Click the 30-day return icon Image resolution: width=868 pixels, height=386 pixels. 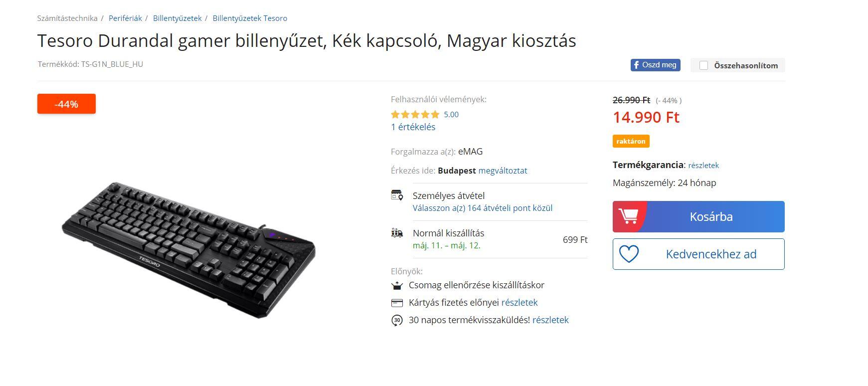point(397,320)
